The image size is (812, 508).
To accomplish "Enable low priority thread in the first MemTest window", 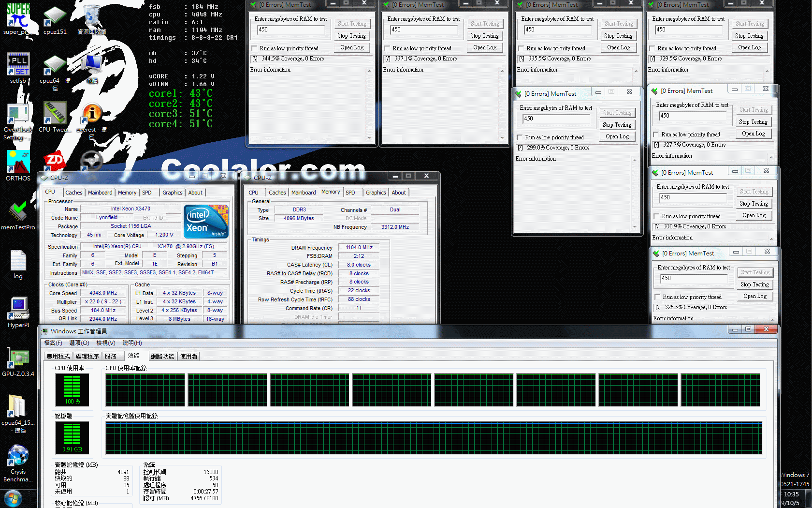I will tap(254, 48).
